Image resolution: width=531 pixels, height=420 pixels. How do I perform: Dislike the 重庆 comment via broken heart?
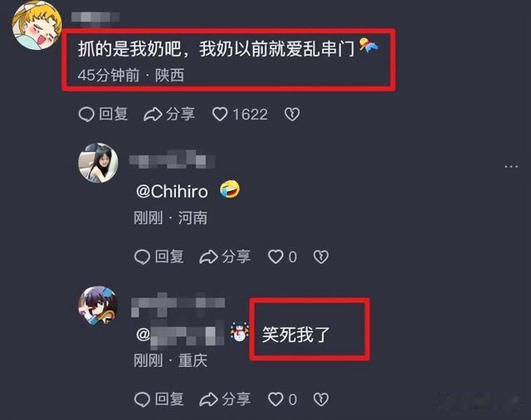(x=321, y=399)
